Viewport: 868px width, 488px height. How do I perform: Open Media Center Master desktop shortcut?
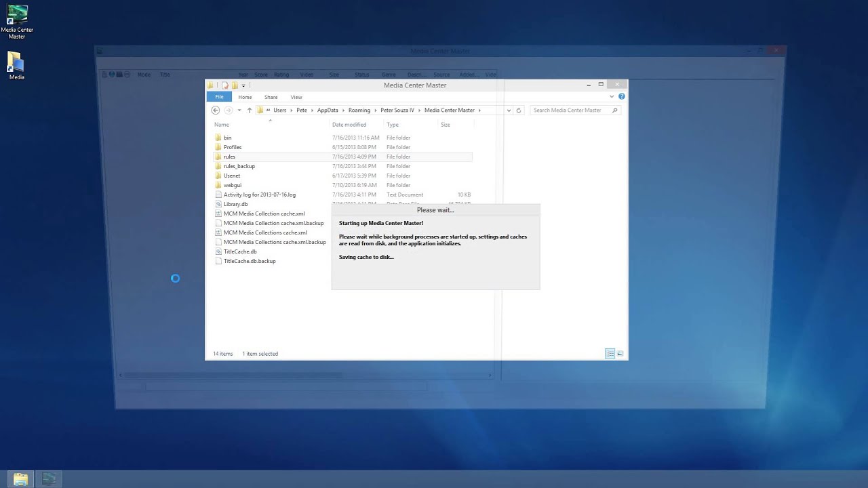point(17,22)
